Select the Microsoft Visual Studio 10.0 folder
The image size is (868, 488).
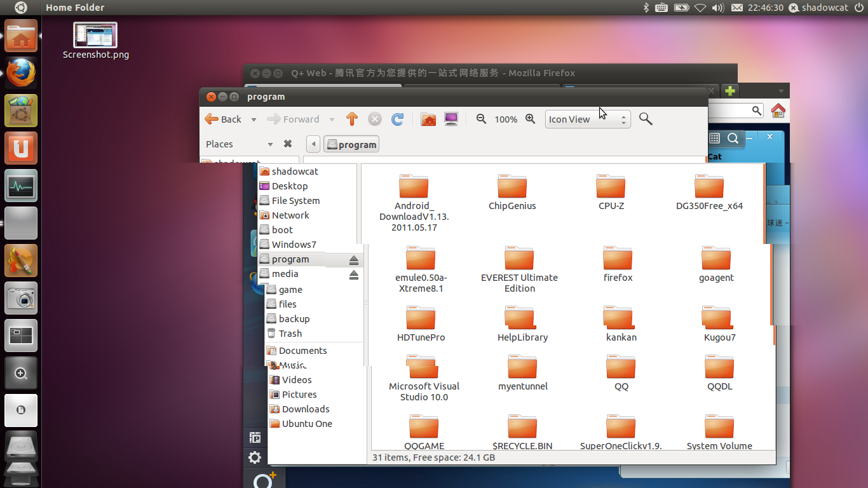[x=424, y=378]
